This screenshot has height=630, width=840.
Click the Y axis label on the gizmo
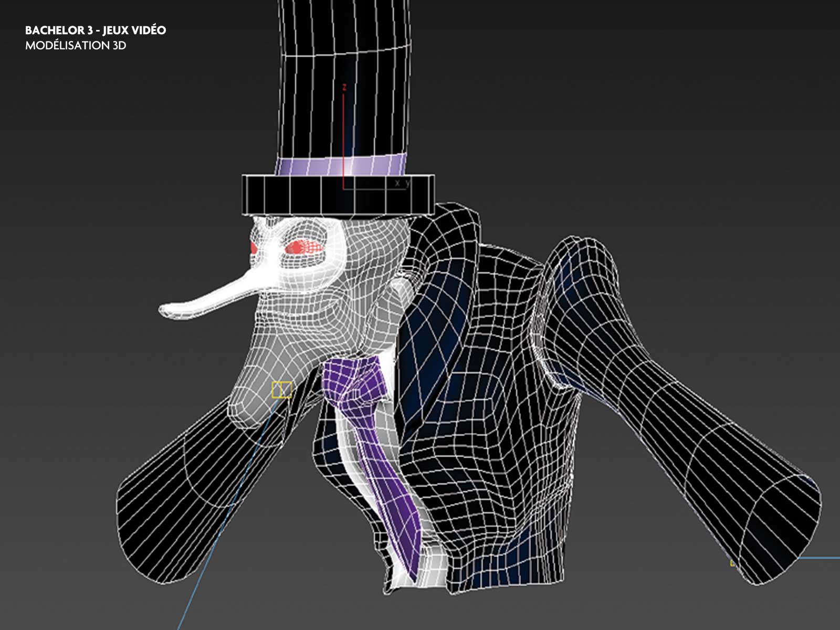click(x=407, y=183)
